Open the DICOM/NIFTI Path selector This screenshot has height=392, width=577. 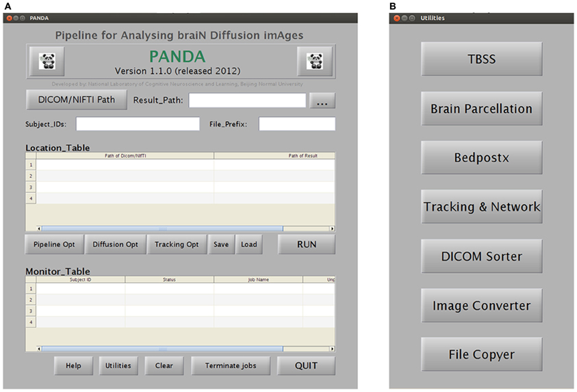77,100
